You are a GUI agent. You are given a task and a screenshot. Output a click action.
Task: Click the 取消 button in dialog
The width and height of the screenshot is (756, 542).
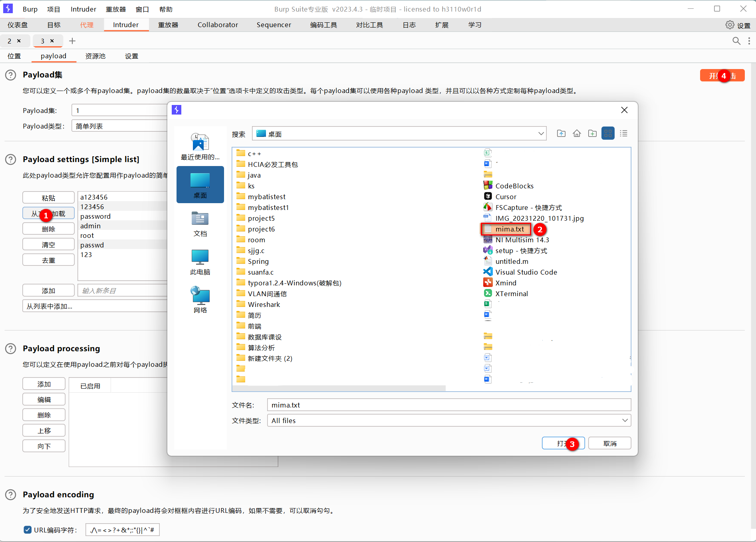tap(609, 443)
